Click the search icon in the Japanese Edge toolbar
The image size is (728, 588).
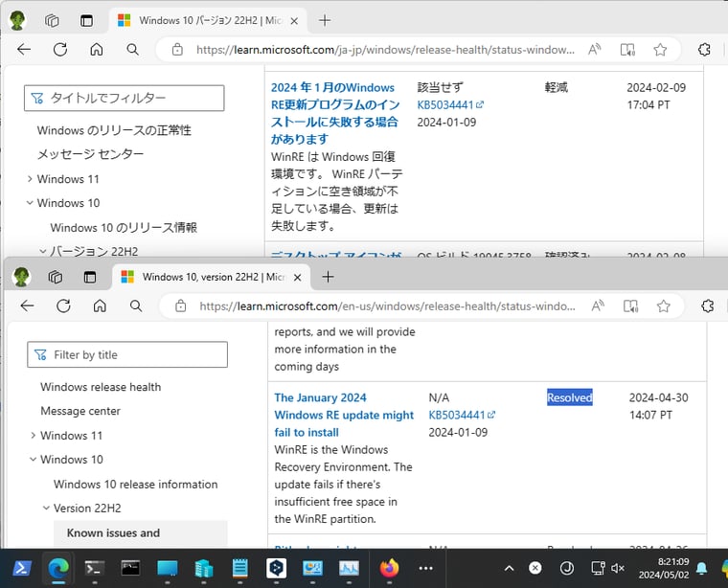point(133,49)
